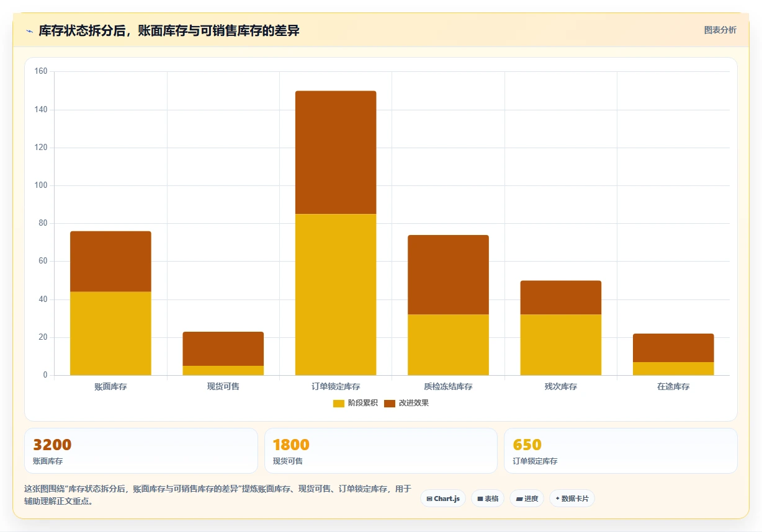Toggle the 阶段累积 legend entry
762x532 pixels.
pyautogui.click(x=355, y=403)
